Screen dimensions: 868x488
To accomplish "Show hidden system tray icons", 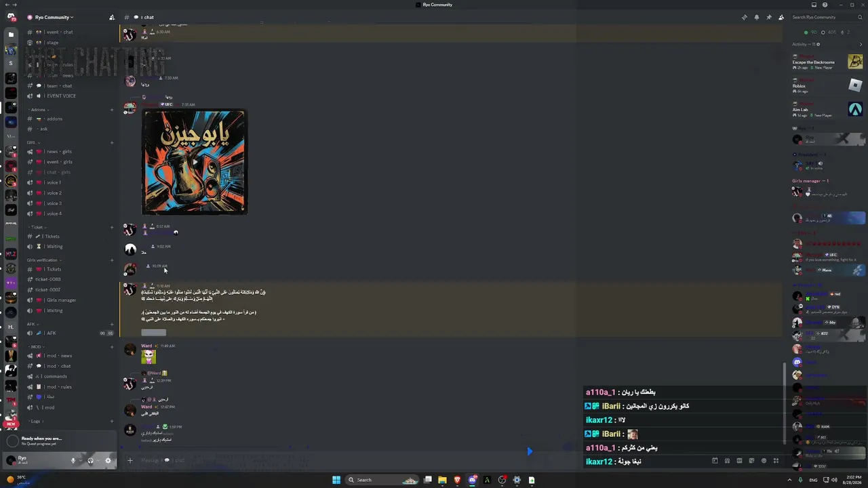I will [789, 480].
